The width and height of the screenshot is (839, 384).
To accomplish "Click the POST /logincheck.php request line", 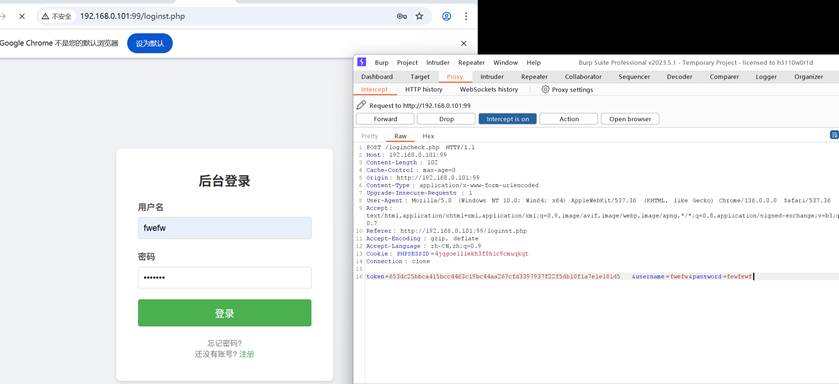I will 420,147.
